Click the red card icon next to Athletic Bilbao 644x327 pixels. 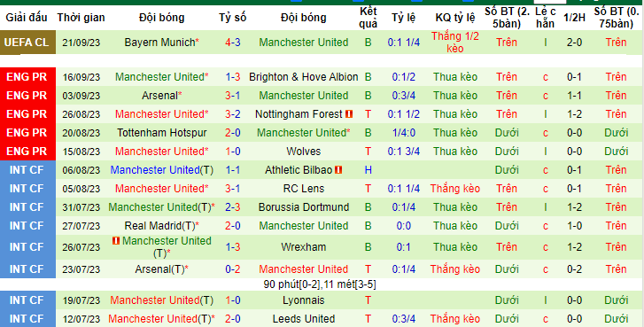click(338, 169)
